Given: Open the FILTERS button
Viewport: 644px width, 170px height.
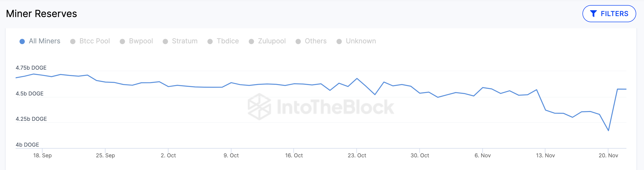Looking at the screenshot, I should pyautogui.click(x=609, y=14).
